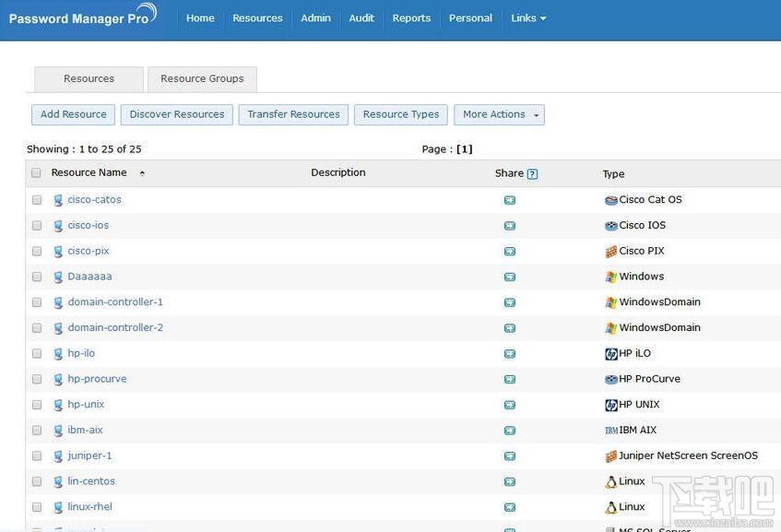The height and width of the screenshot is (532, 781).
Task: Open the hp-unix resource link
Action: click(x=86, y=405)
